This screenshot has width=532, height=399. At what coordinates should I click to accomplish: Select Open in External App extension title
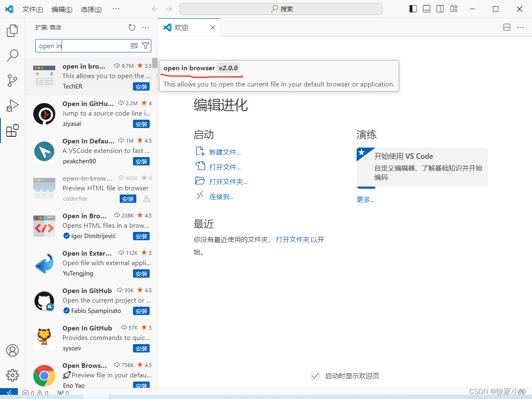coord(87,253)
